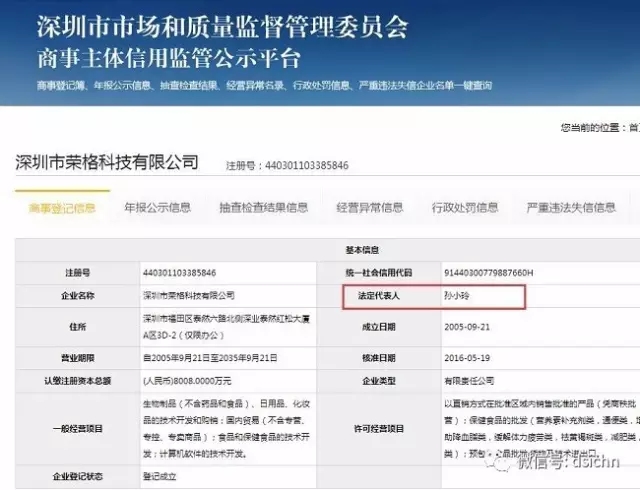The height and width of the screenshot is (490, 640).
Task: Select 深圳市荣格科技有限公司 in the table cell
Action: coord(189,296)
